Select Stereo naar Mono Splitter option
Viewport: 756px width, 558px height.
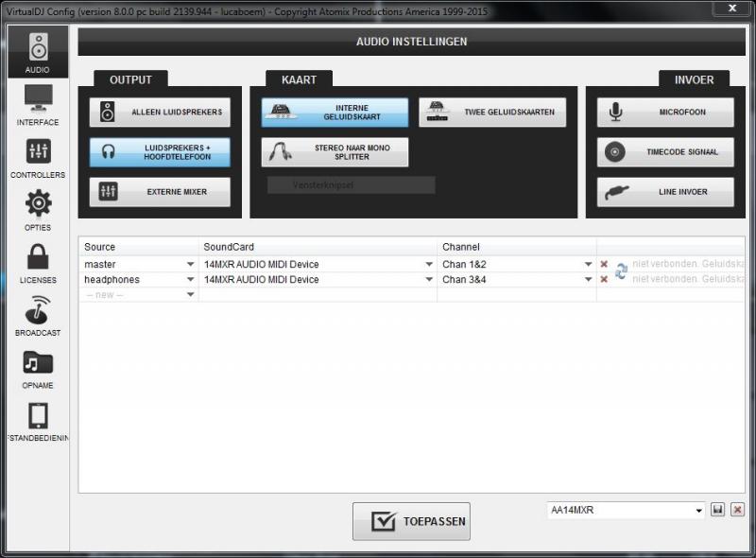point(335,152)
